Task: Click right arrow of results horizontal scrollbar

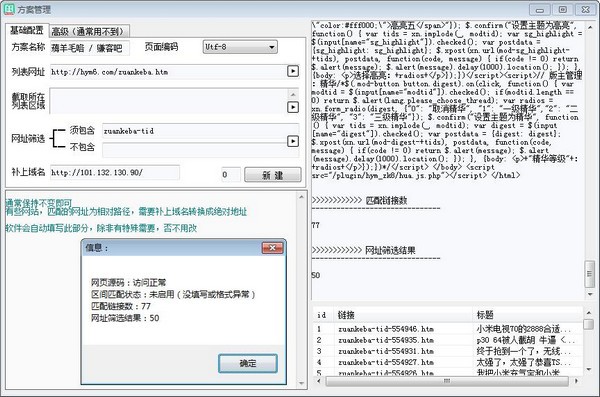Action: click(x=577, y=381)
